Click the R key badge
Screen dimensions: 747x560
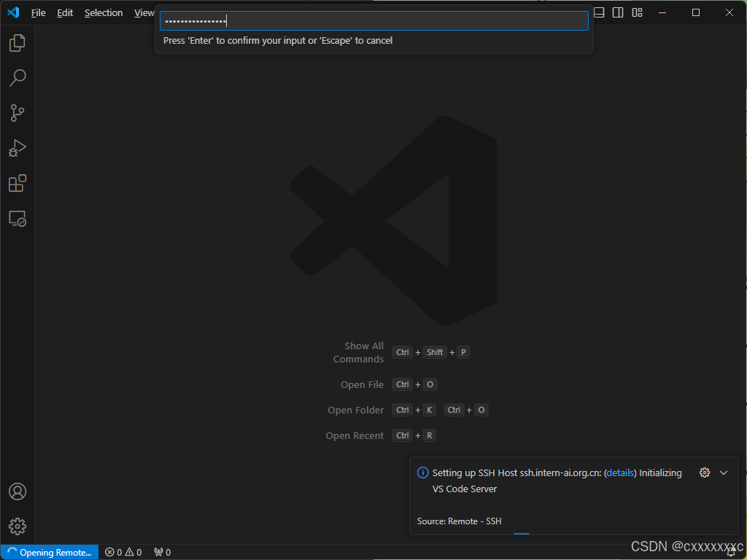[x=429, y=436]
